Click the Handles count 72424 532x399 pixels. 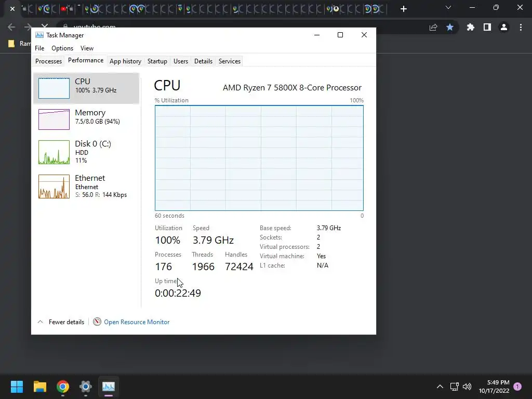coord(239,267)
